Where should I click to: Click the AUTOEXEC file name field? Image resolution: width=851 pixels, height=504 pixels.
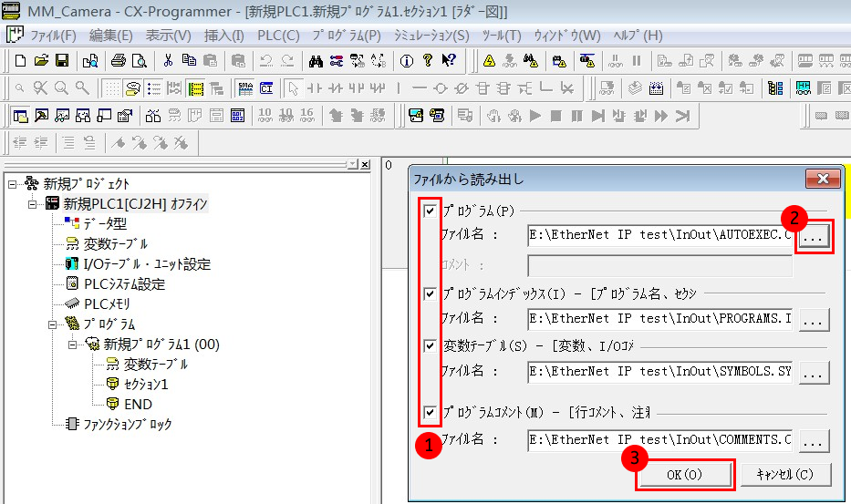[660, 235]
